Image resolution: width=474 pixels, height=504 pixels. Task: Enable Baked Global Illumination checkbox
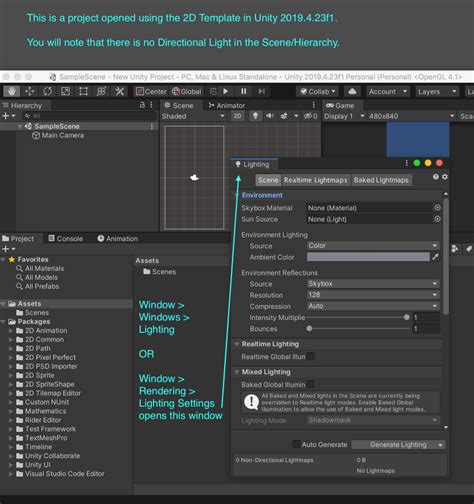[x=310, y=384]
